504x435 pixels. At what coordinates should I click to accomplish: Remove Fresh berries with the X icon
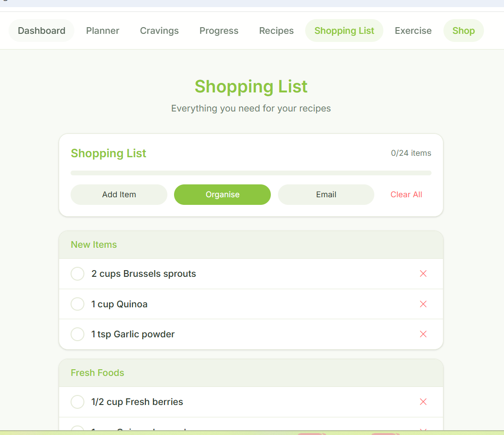pyautogui.click(x=423, y=402)
